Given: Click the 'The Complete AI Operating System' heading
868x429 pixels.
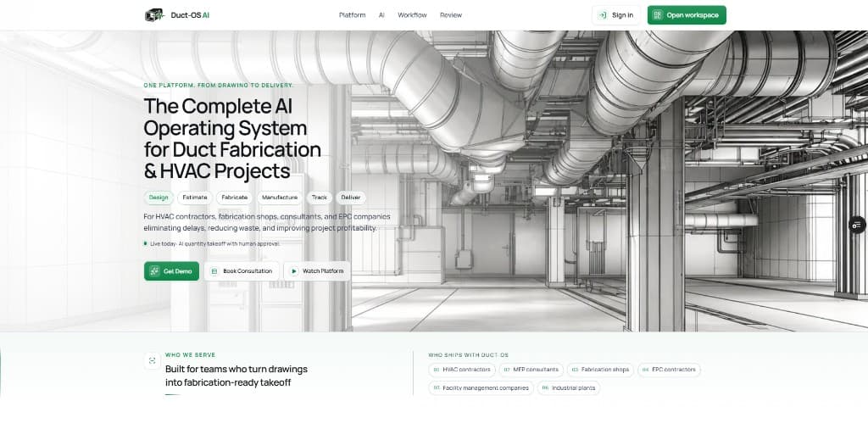Looking at the screenshot, I should click(x=232, y=138).
